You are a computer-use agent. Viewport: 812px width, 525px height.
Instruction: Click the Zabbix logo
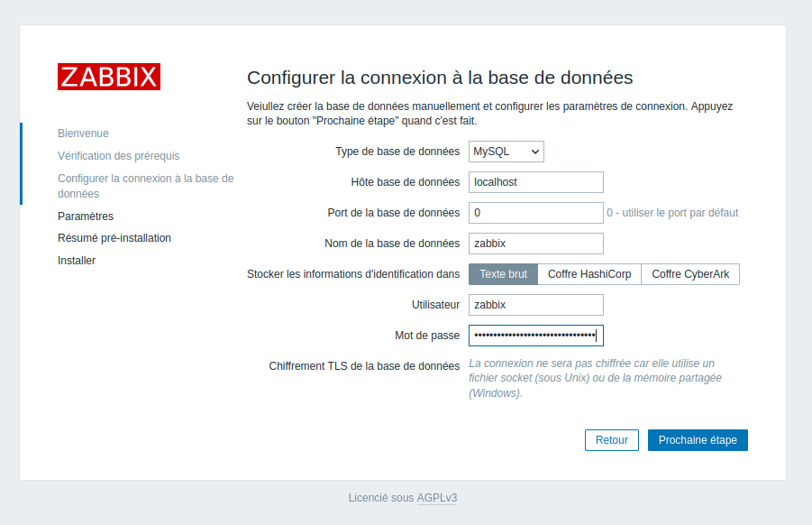109,77
